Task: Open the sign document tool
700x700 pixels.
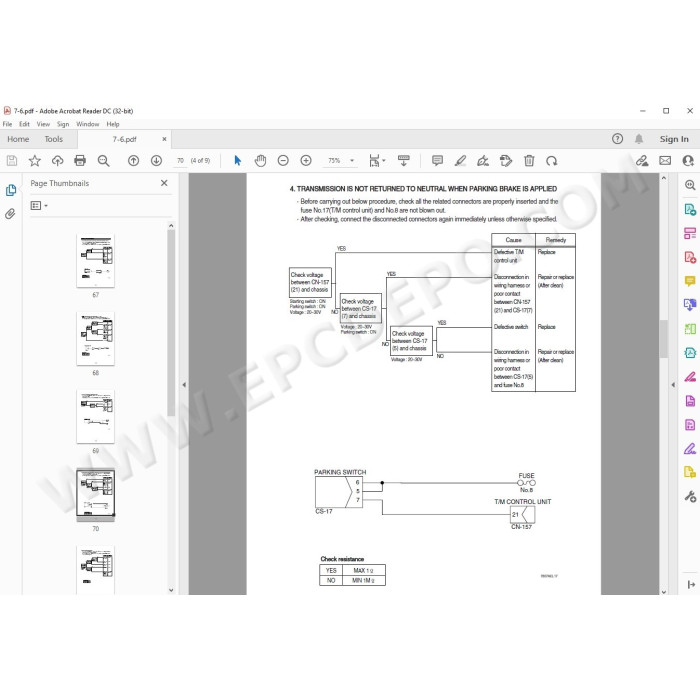Action: pyautogui.click(x=483, y=161)
